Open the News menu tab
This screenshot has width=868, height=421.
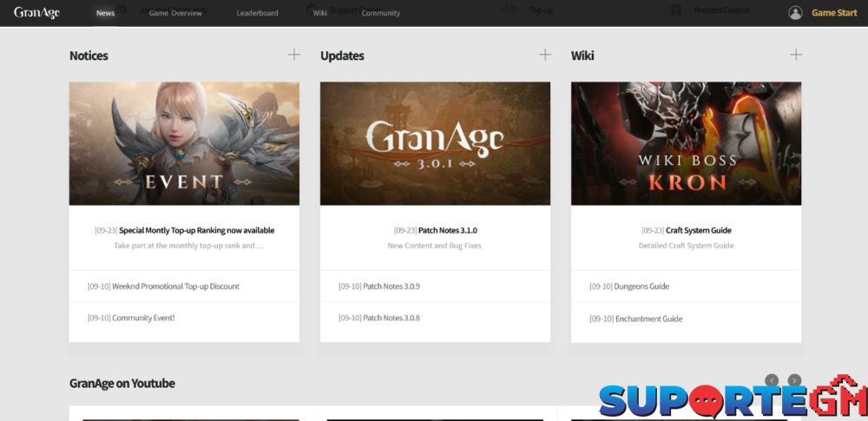pyautogui.click(x=105, y=13)
